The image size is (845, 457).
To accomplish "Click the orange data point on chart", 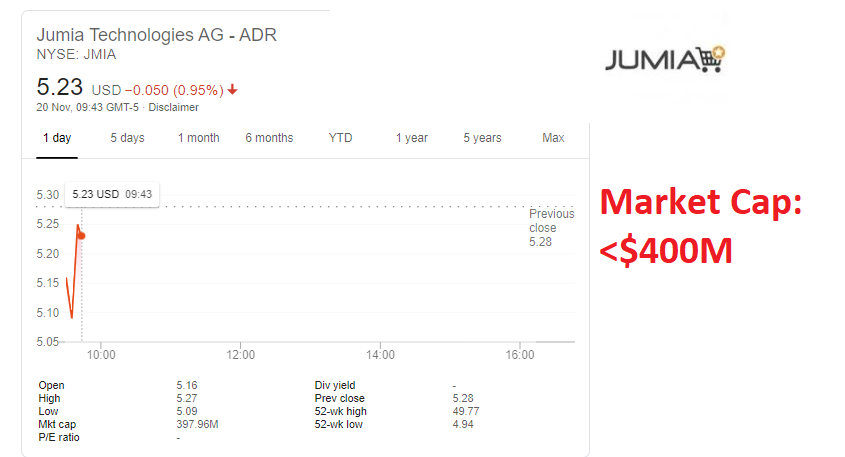I will (x=81, y=236).
